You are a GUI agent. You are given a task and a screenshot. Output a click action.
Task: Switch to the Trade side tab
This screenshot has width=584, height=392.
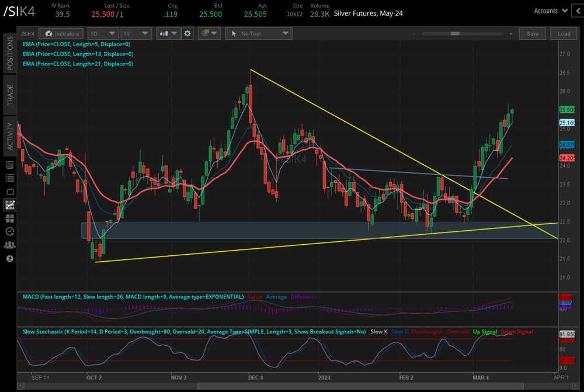tap(9, 93)
